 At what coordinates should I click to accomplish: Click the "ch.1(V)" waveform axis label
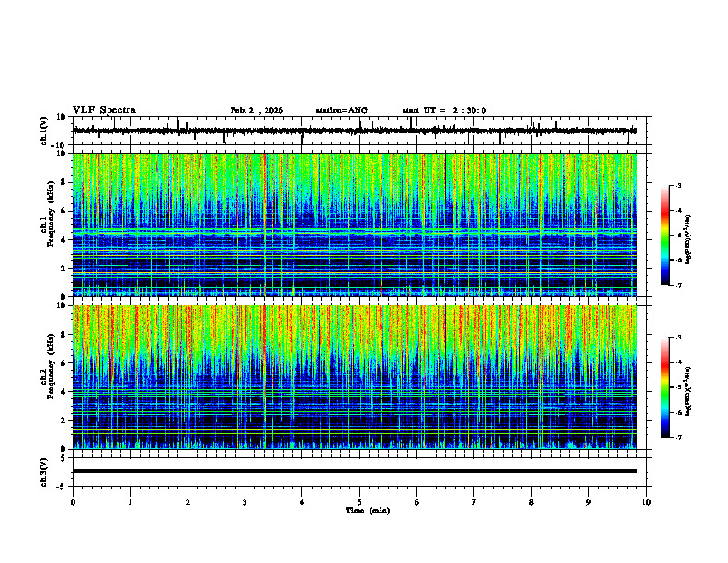(x=44, y=131)
